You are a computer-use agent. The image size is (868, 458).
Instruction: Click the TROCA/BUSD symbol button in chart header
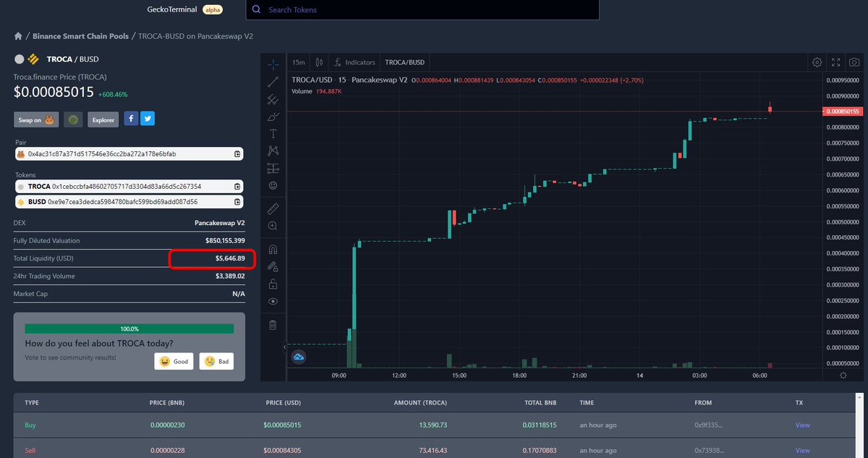click(404, 63)
